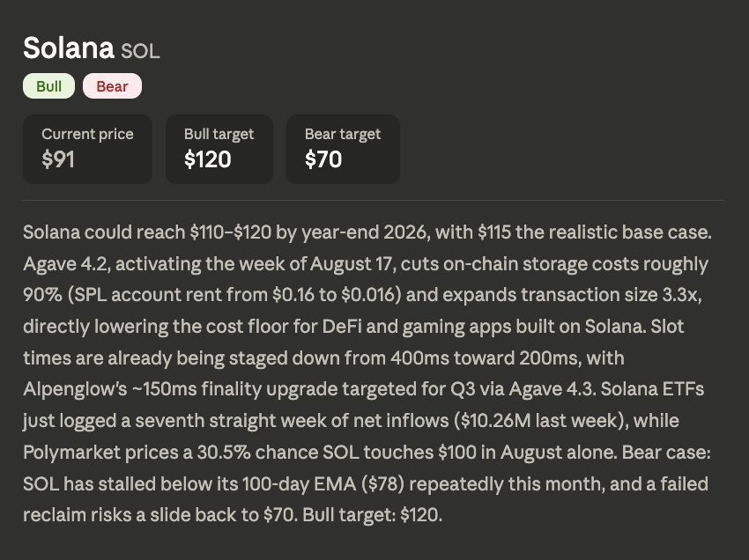
Task: Click the $91 price value
Action: 58,159
